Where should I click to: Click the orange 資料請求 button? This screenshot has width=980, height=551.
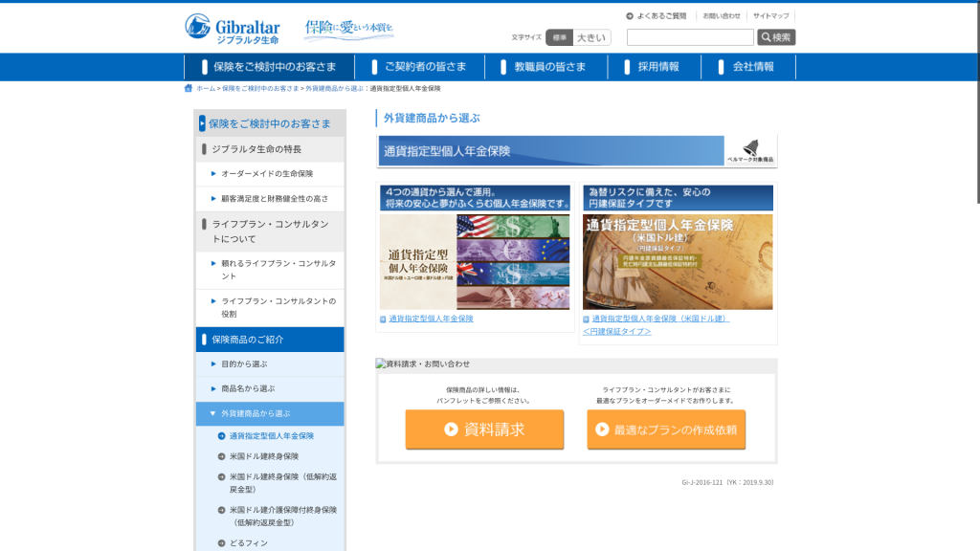(x=484, y=430)
